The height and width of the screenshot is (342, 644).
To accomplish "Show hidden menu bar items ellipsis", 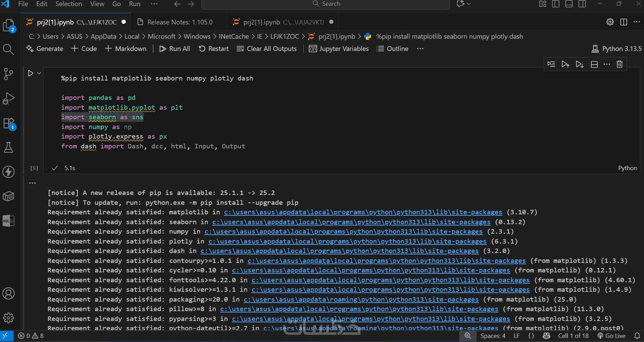I will pos(154,4).
